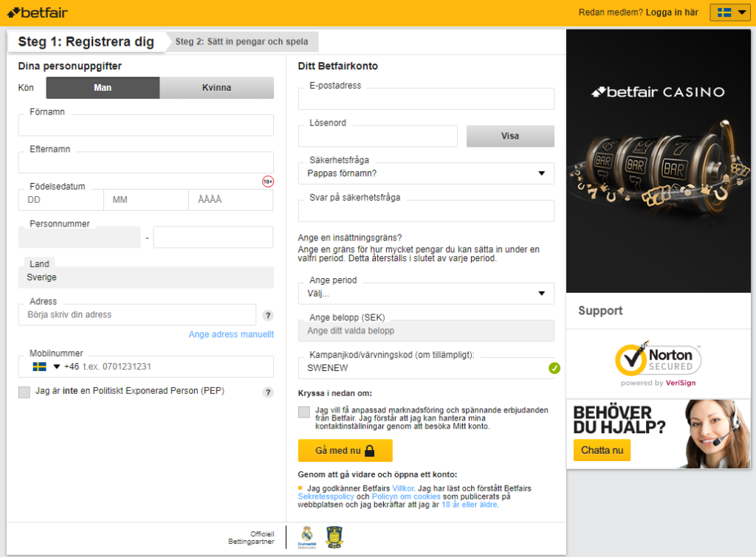This screenshot has width=756, height=557.
Task: Click the Logga in här link
Action: [672, 13]
